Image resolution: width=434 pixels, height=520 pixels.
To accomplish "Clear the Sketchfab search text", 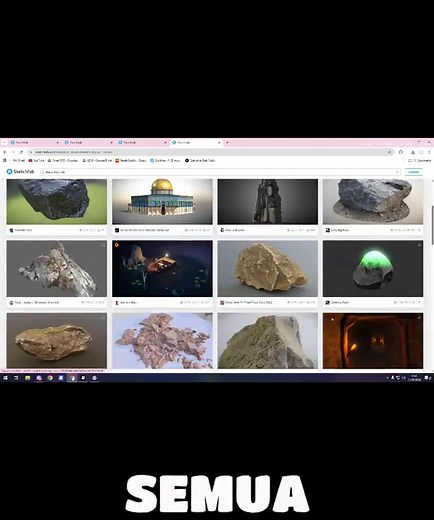I will click(397, 172).
